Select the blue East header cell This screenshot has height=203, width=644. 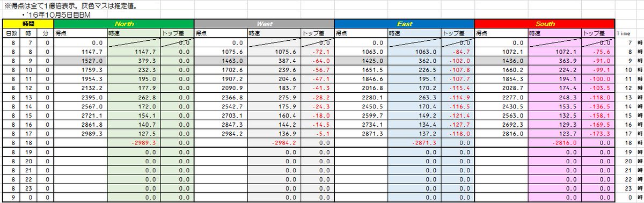(404, 24)
